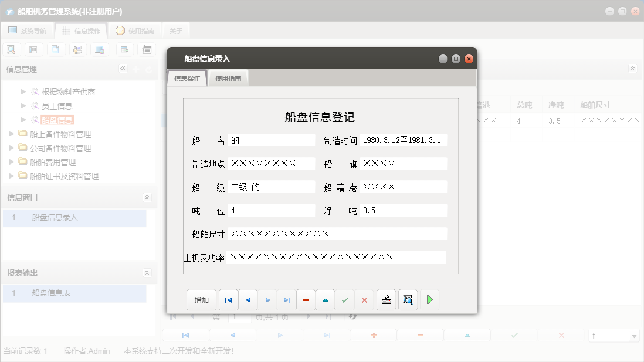Go to the last record using the navigator
644x362 pixels.
pos(287,299)
